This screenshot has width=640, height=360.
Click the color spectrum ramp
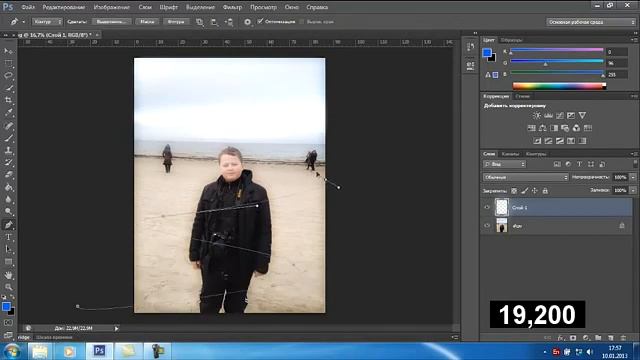[x=559, y=86]
